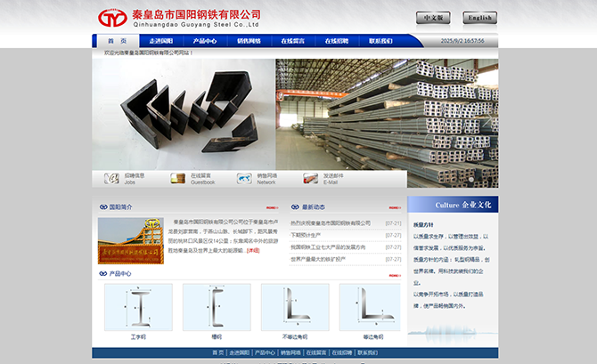Click the sales Network map icon
This screenshot has width=597, height=364.
(x=244, y=178)
